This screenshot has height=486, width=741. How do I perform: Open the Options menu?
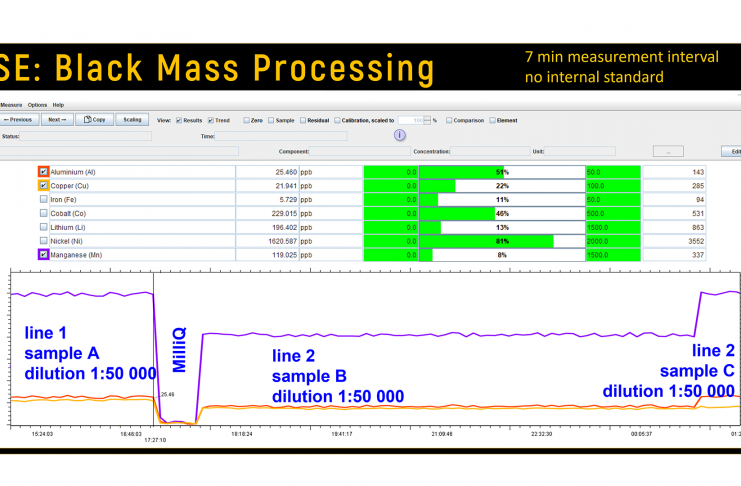pyautogui.click(x=37, y=105)
